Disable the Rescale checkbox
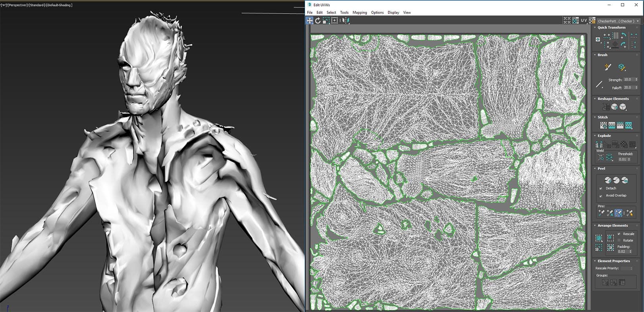644x312 pixels. tap(619, 234)
